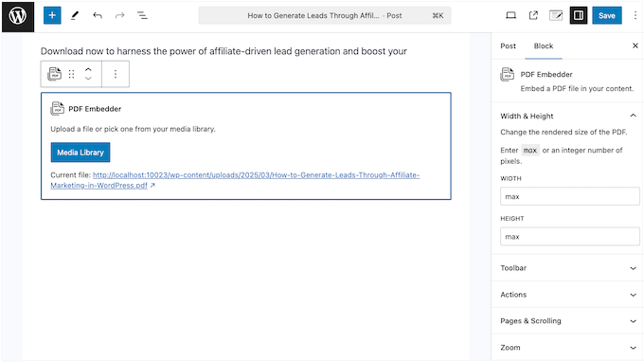Screen dimensions: 644x362
Task: Click the 'Upload a file' instruction text
Action: point(133,129)
